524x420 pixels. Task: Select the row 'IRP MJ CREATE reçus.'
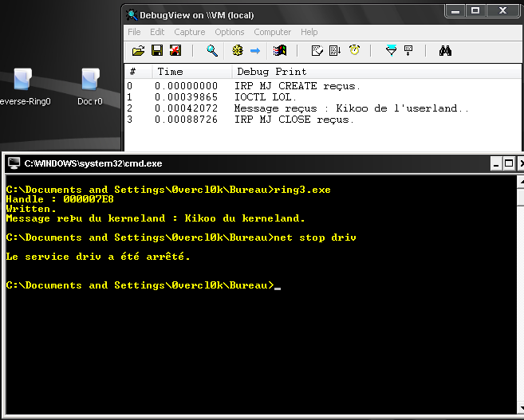coord(323,86)
